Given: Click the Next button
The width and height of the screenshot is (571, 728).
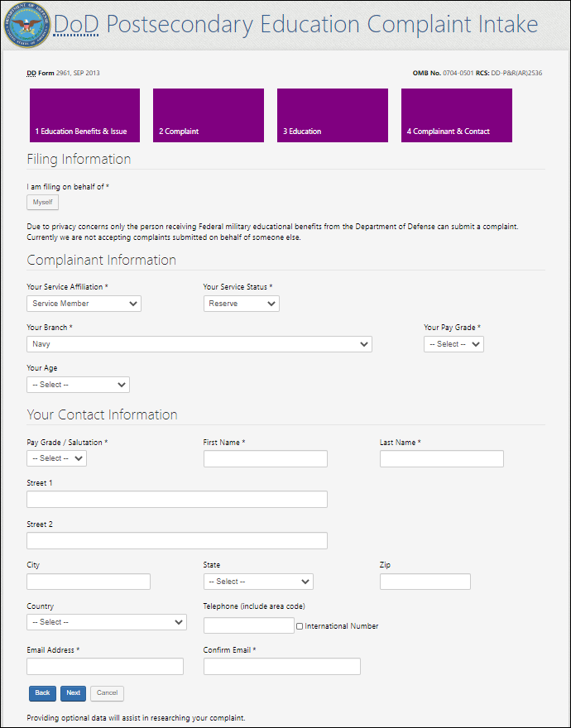Looking at the screenshot, I should [74, 692].
